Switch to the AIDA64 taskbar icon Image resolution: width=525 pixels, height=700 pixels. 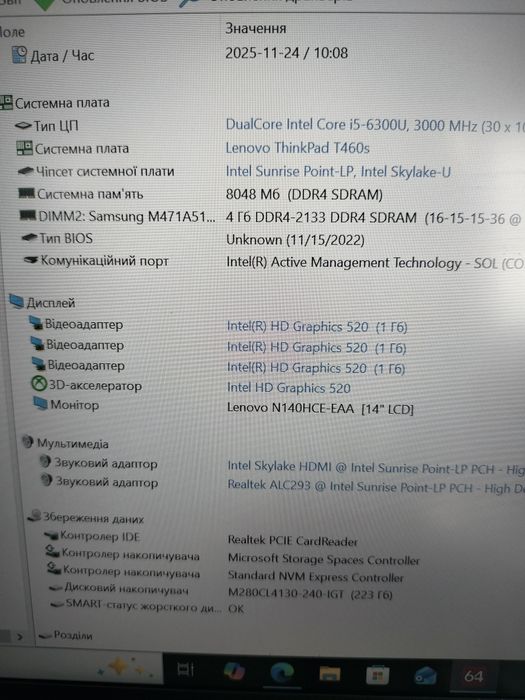coord(473,677)
